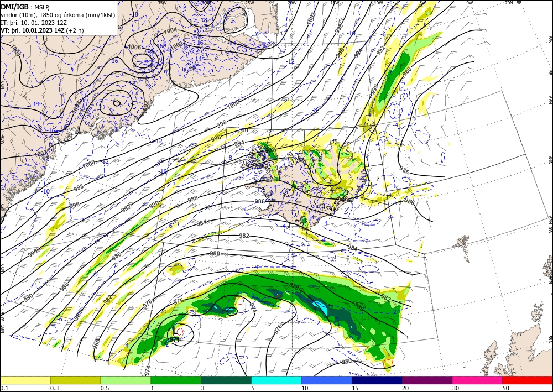This screenshot has width=553, height=392.
Task: Click the '15W' longitude label
Action: (x=335, y=3)
